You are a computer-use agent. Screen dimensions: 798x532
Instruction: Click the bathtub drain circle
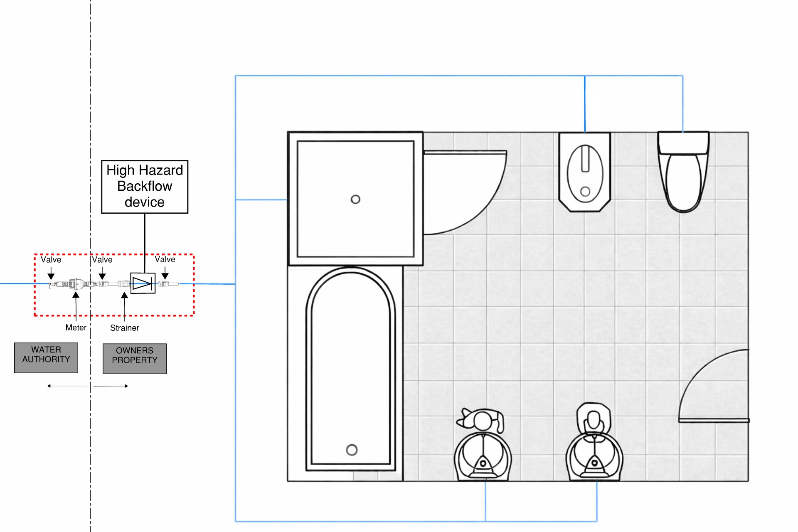352,450
